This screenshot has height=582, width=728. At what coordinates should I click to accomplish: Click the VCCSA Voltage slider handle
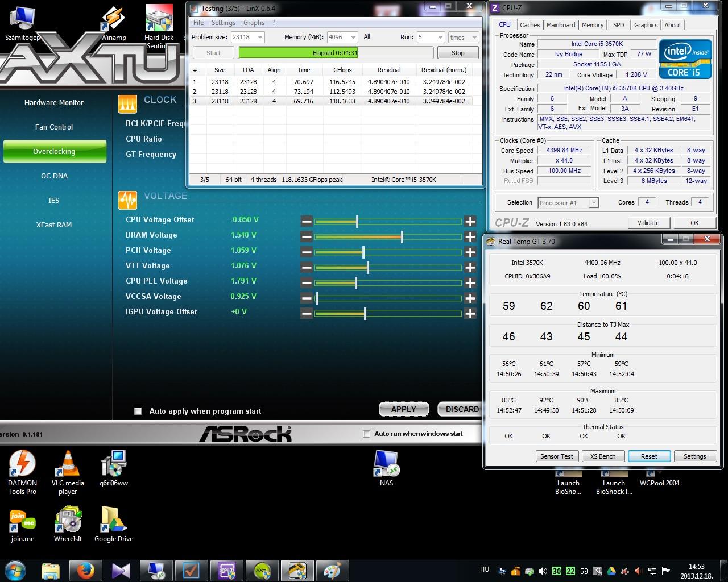317,298
